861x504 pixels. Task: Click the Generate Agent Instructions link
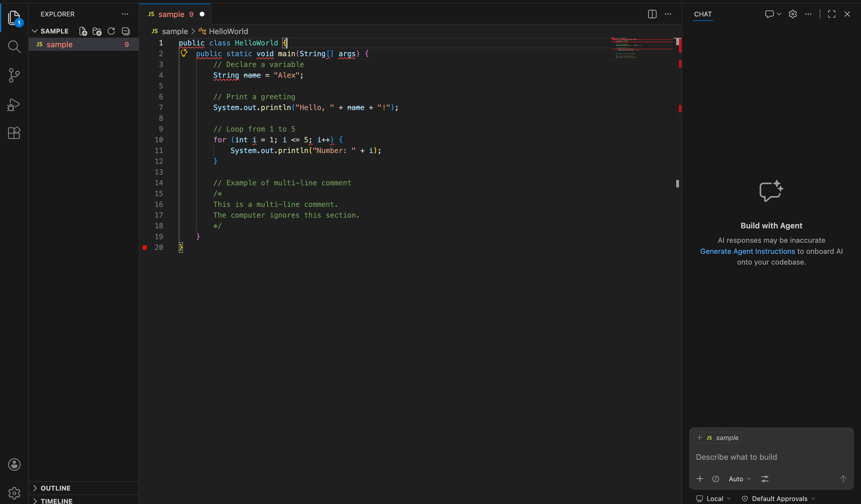747,251
